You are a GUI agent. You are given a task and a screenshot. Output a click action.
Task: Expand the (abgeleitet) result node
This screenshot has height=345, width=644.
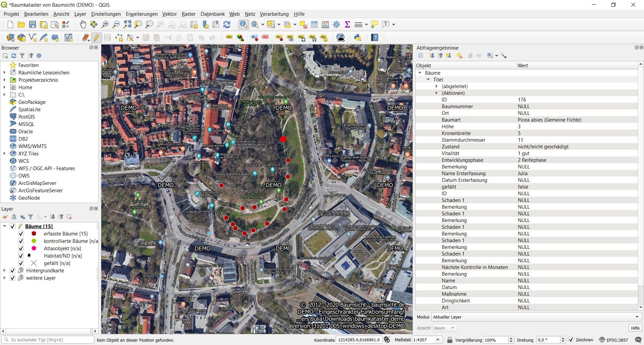click(x=436, y=86)
